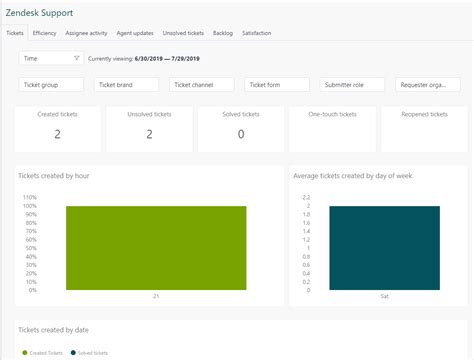Click the Tickets created by date title
The width and height of the screenshot is (474, 360).
tap(53, 330)
